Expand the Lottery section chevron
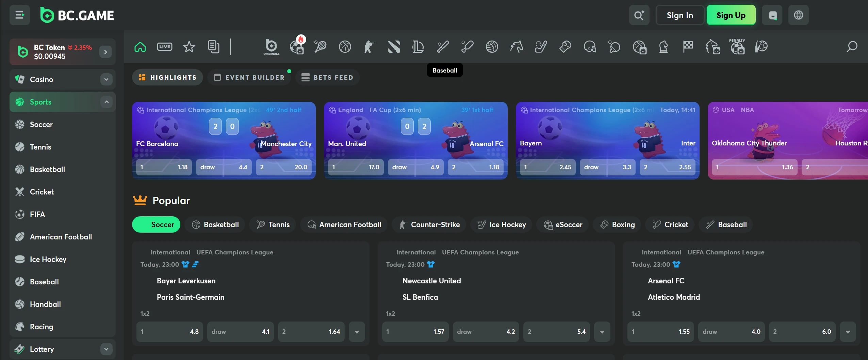Screen dimensions: 868x360 (x=106, y=349)
